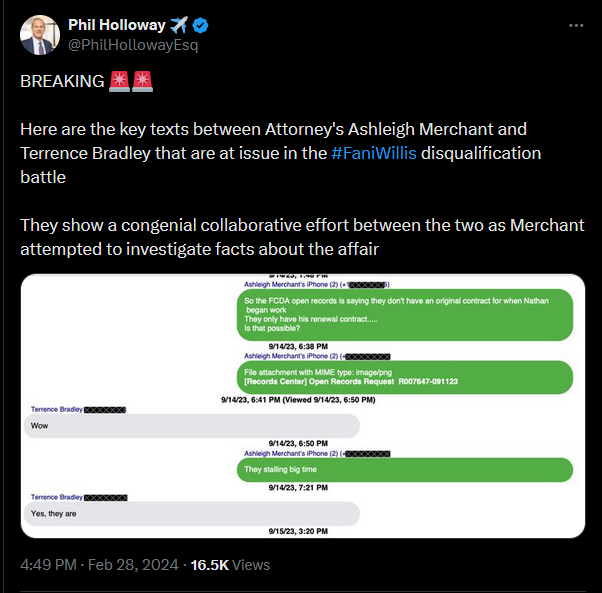
Task: Click the Open Records Request attachment bubble
Action: pyautogui.click(x=405, y=376)
